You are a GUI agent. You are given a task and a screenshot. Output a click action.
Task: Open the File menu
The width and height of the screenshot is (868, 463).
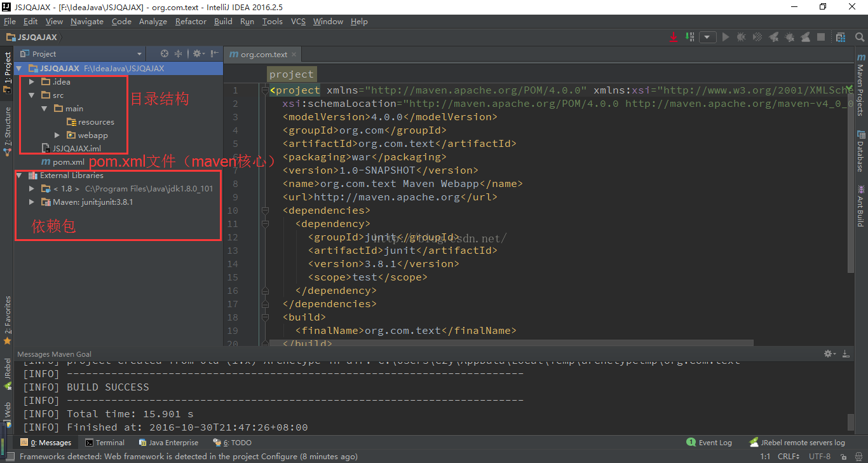click(10, 21)
